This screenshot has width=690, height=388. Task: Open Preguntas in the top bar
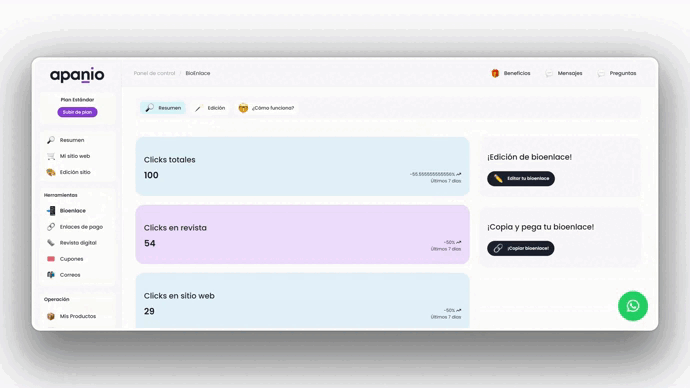point(617,73)
